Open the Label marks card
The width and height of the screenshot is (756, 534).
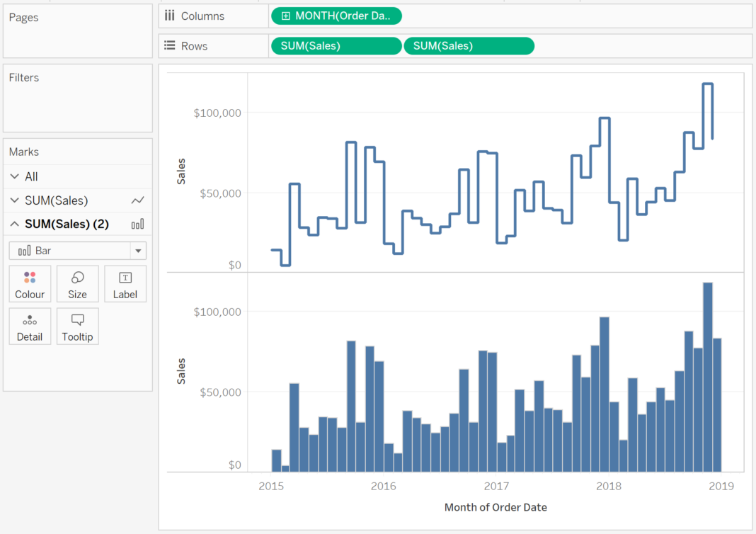[x=125, y=284]
